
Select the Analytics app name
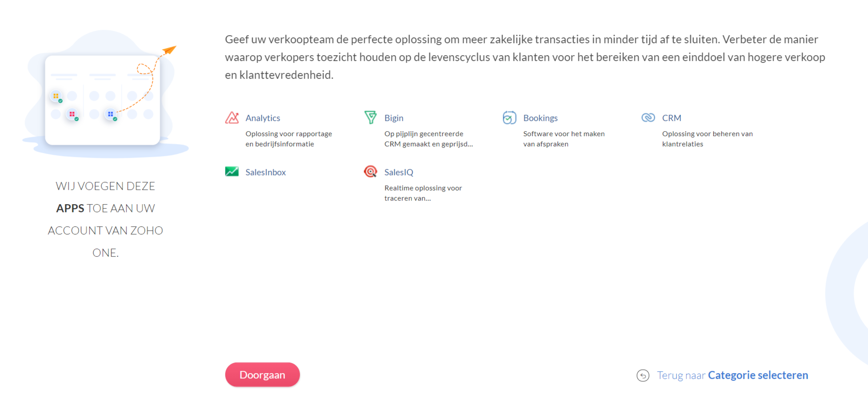coord(263,118)
